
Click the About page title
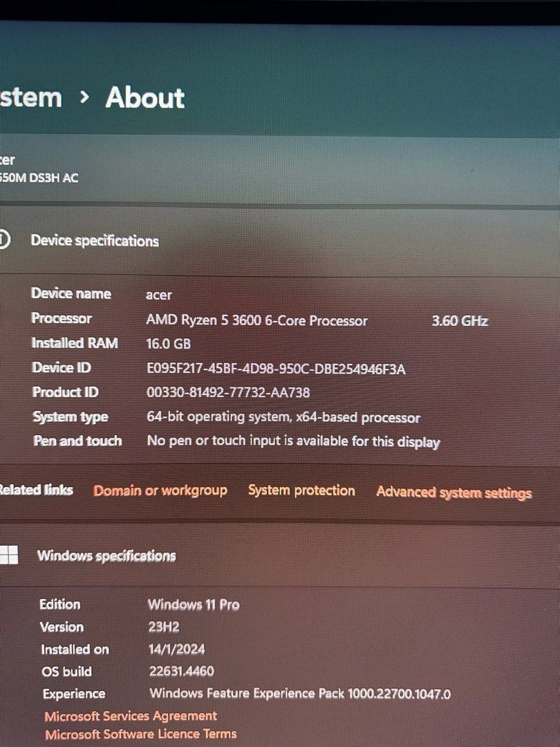[145, 98]
